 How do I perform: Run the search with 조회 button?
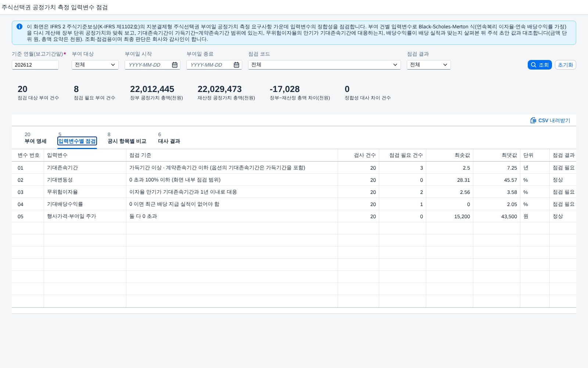(540, 65)
